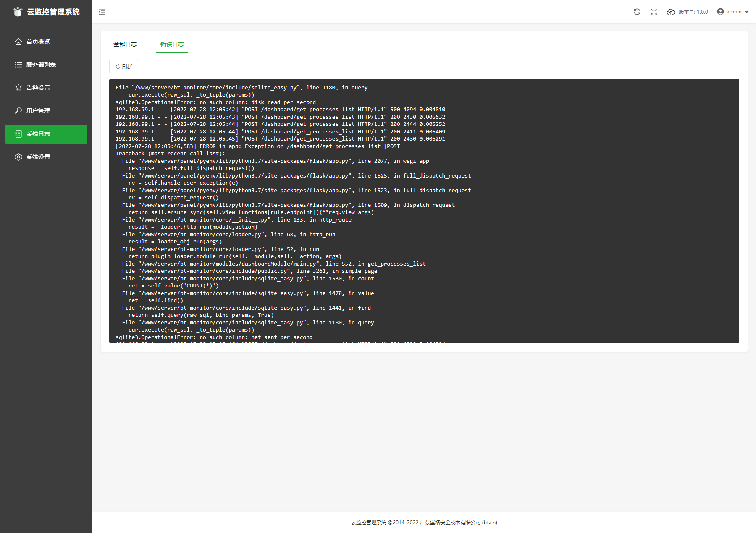Click the 'line 2077, in wsgi_app' traceback line

tap(276, 161)
